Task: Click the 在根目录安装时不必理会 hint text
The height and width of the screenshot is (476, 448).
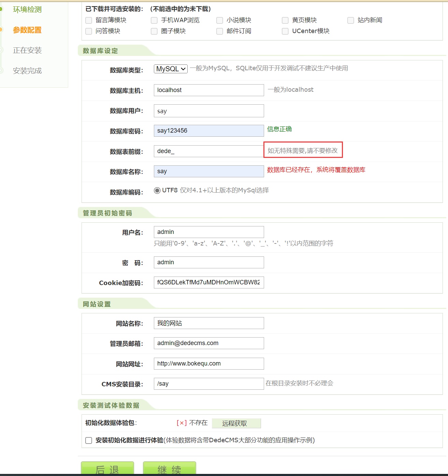Action: coord(300,383)
